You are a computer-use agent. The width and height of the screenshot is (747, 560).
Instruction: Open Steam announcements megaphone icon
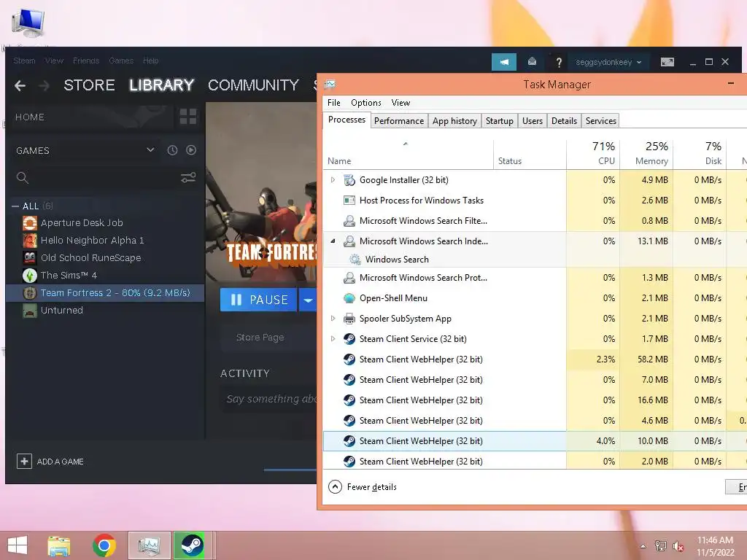click(x=504, y=62)
